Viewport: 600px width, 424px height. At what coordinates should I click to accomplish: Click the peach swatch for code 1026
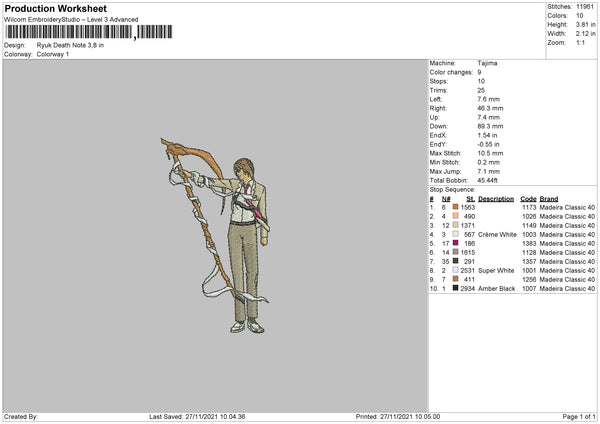click(455, 216)
